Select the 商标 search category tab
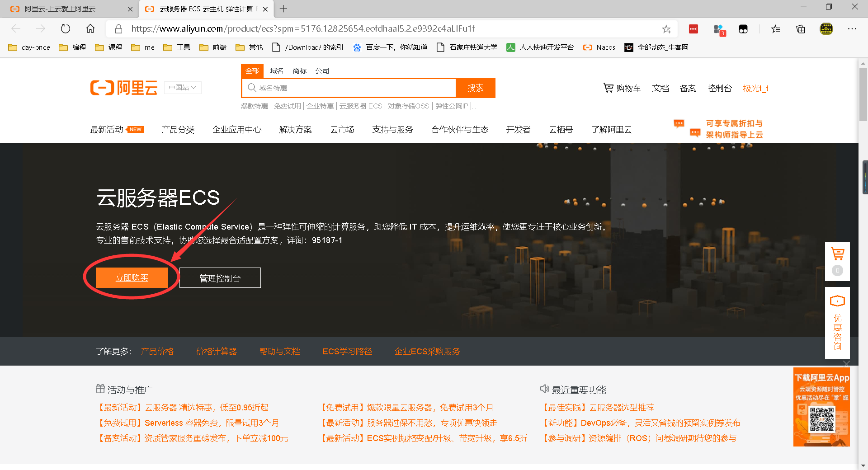This screenshot has height=470, width=868. point(299,70)
